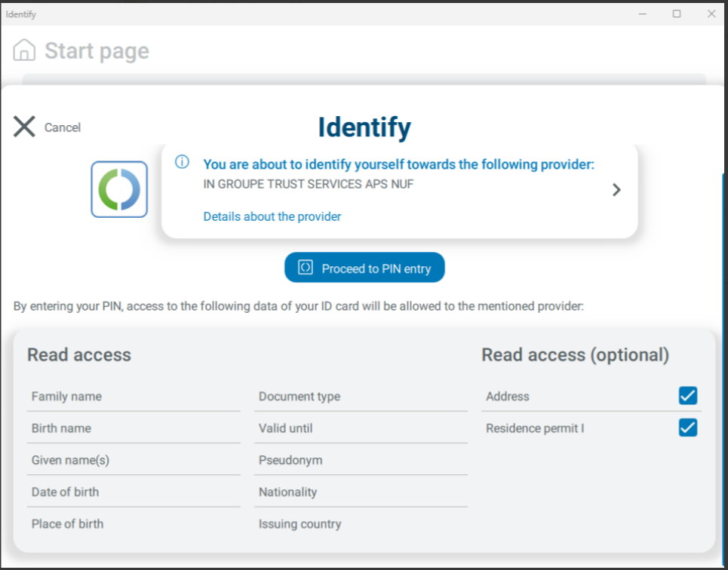Select the Issuing country entry
Viewport: 728px width, 570px height.
[x=299, y=524]
